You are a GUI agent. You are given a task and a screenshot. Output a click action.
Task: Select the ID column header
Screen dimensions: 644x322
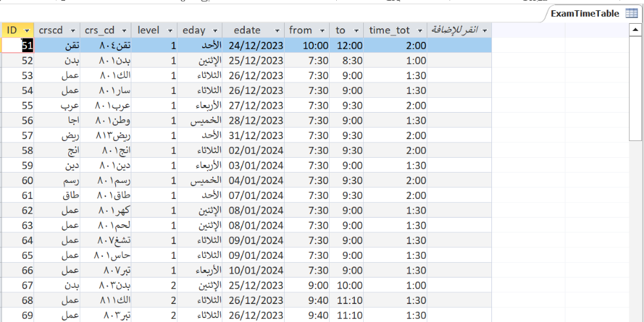tap(18, 30)
